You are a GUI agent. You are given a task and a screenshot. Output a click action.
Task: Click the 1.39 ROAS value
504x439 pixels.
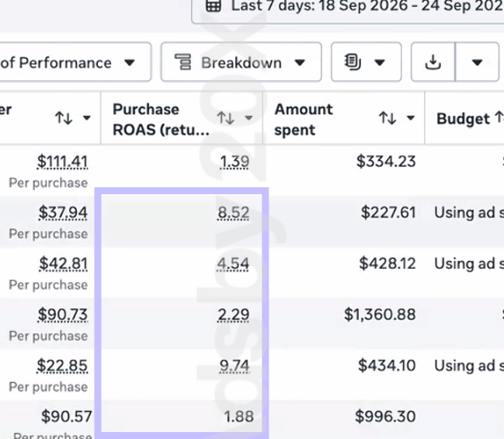(x=235, y=162)
